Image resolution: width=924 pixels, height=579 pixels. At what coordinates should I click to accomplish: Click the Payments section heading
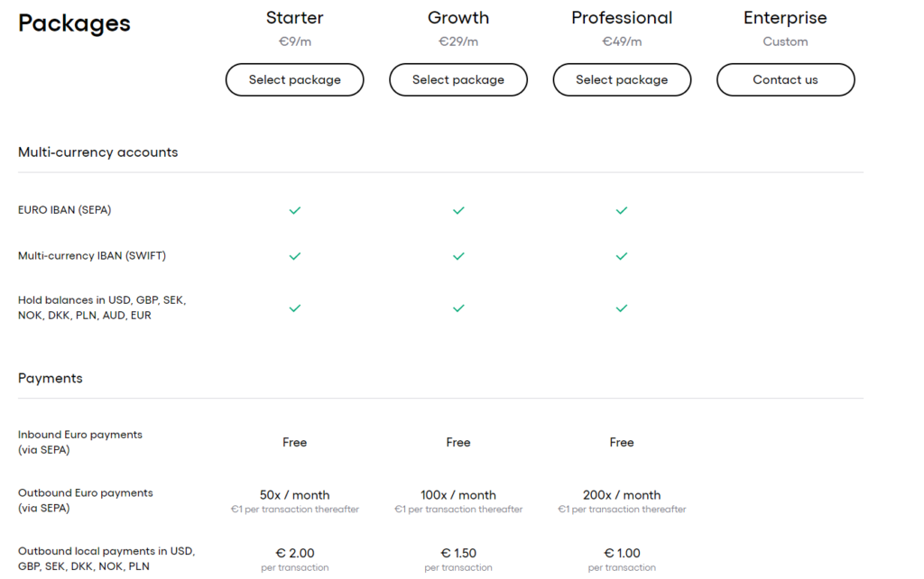(x=51, y=379)
